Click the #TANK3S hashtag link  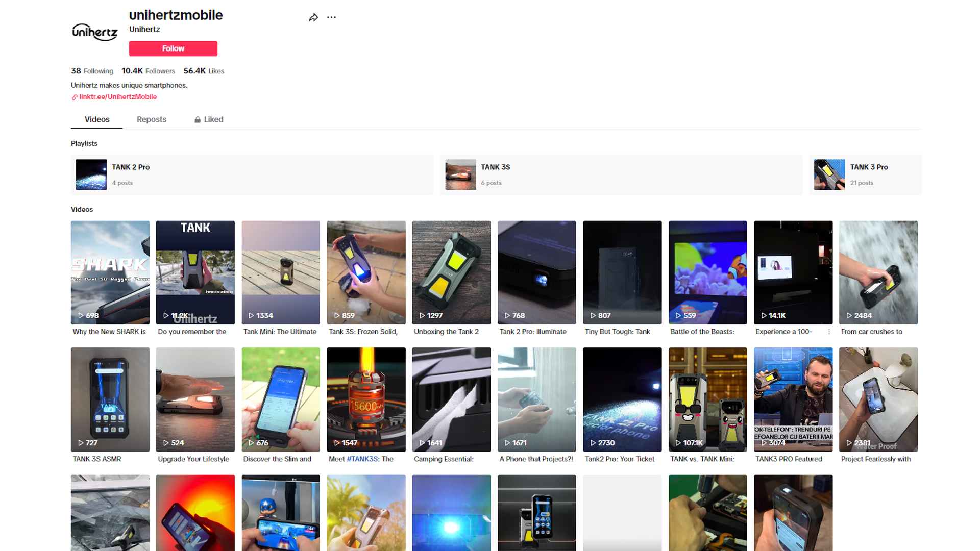(362, 459)
